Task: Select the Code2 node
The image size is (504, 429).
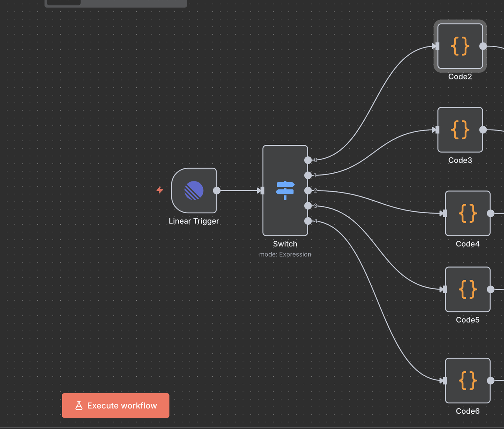Action: click(460, 46)
